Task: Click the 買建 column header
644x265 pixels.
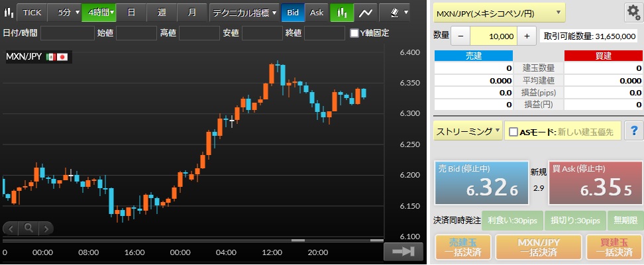Action: (604, 56)
